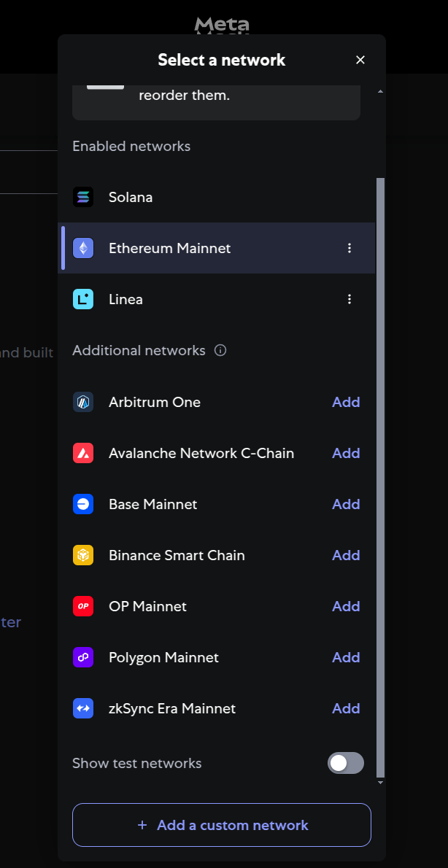
Task: Click the network list scrollbar thumb
Action: tap(380, 477)
